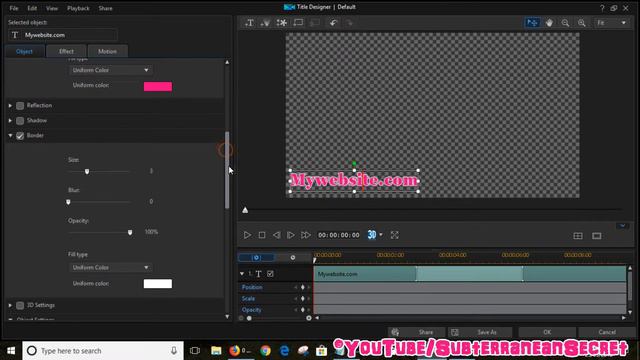Expand the Reflection section

pos(10,106)
